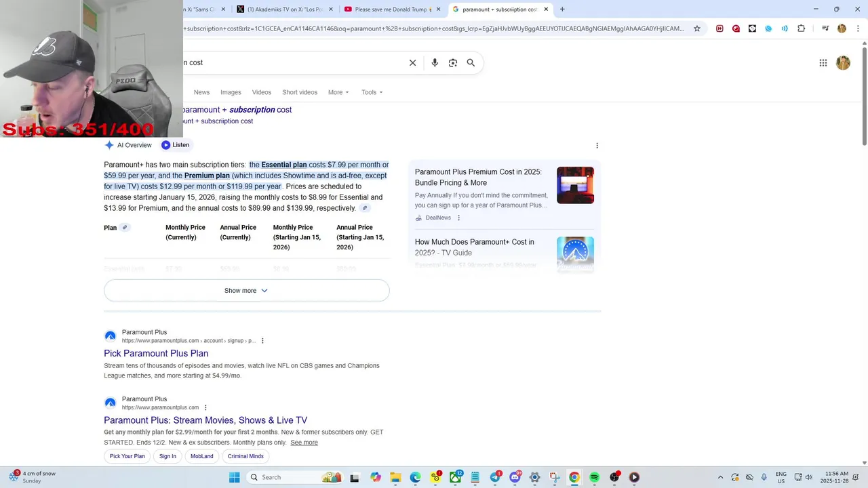Open Discord from the taskbar

(x=515, y=477)
